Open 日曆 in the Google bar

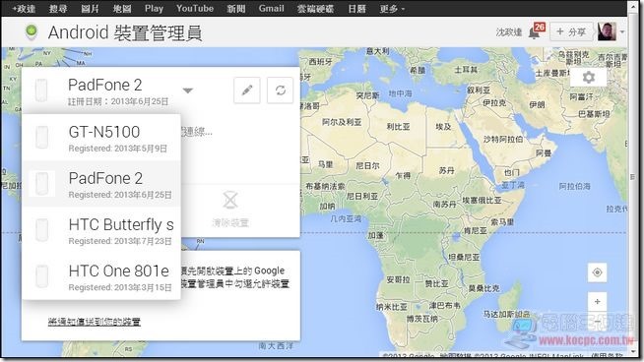(356, 9)
